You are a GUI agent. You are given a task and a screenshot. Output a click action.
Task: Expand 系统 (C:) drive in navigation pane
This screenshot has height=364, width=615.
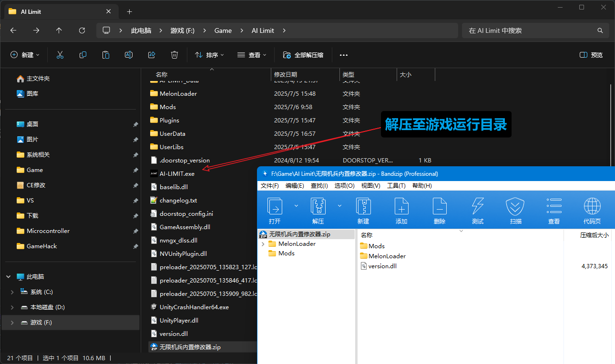(12, 292)
